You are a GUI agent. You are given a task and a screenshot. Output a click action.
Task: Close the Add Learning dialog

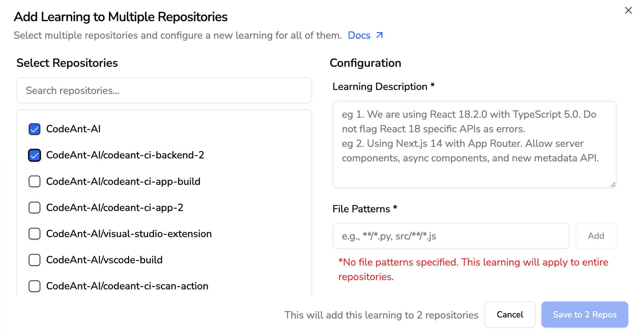pos(628,10)
